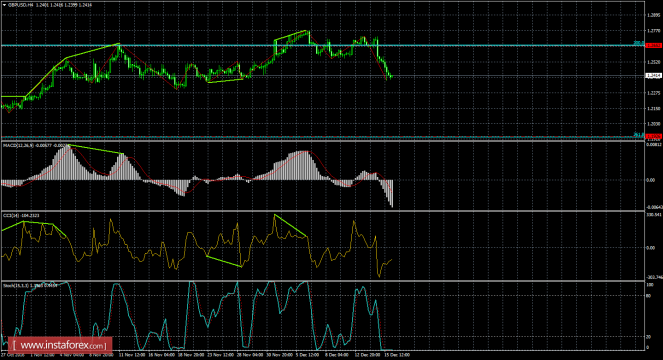This screenshot has width=663, height=360.
Task: Click the white current price tag 1.2414
Action: point(654,76)
